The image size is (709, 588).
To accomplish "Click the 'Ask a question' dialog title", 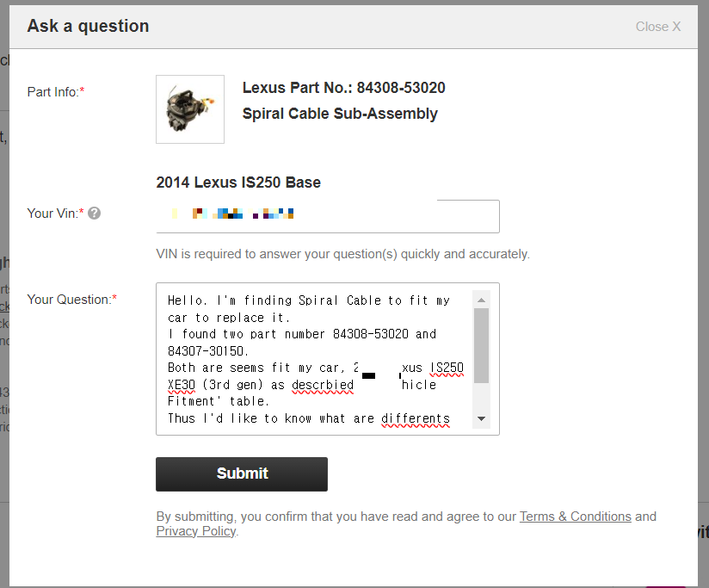I will click(x=88, y=26).
